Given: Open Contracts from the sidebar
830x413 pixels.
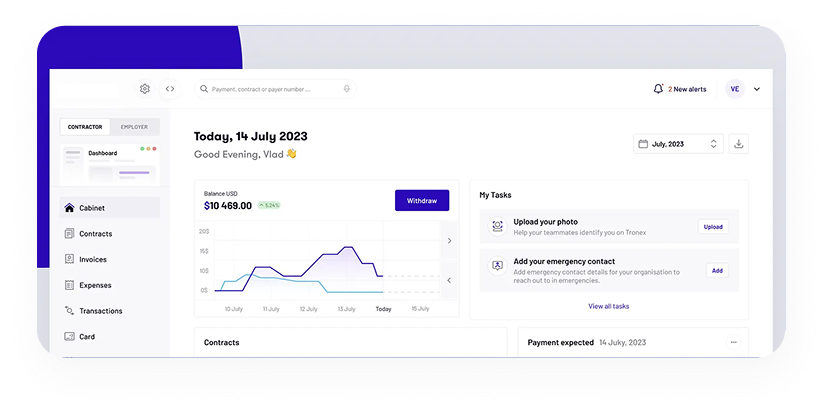Looking at the screenshot, I should click(x=95, y=234).
